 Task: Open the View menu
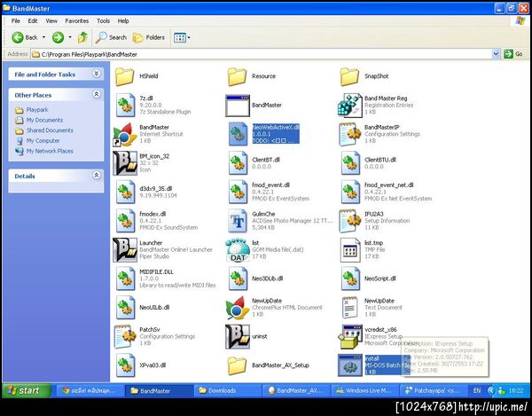pos(51,20)
